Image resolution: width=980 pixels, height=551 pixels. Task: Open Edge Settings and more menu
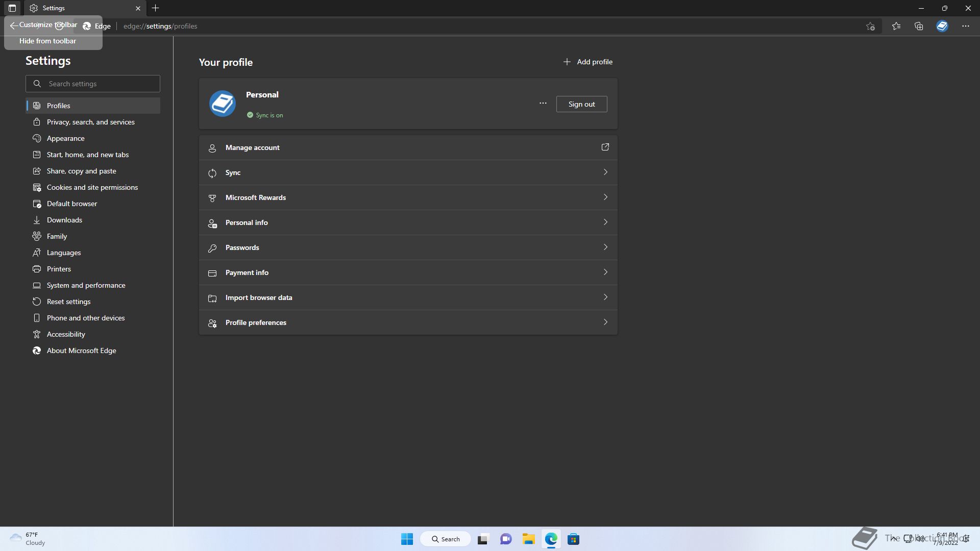pos(966,26)
